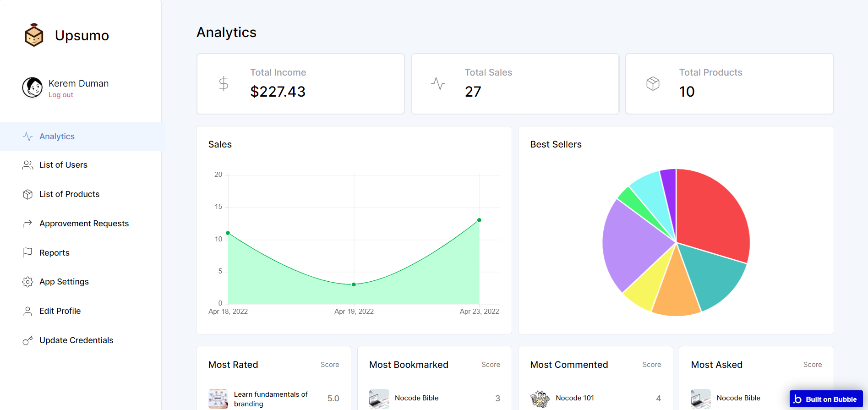Viewport: 868px width, 410px height.
Task: Click the Learn fundamentals of branding thumbnail
Action: coord(218,399)
